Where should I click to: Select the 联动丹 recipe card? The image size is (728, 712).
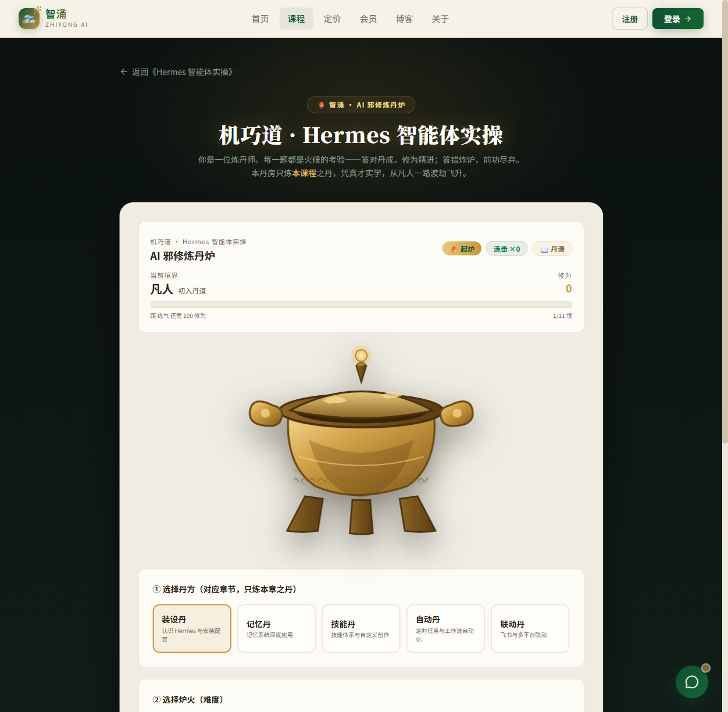(530, 628)
